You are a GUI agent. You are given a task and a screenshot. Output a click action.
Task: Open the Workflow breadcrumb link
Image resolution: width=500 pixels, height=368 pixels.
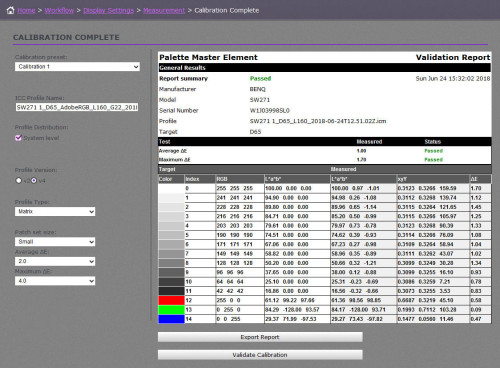tap(59, 10)
